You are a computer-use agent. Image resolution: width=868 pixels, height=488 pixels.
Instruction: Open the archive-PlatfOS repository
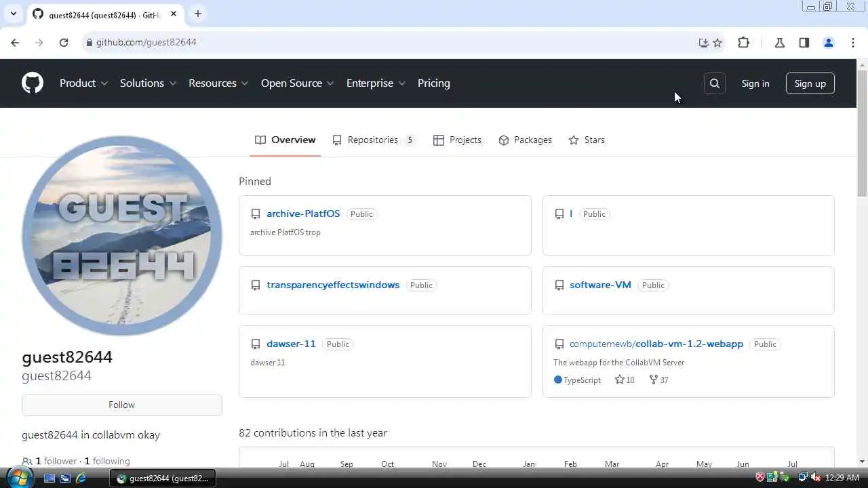coord(303,213)
